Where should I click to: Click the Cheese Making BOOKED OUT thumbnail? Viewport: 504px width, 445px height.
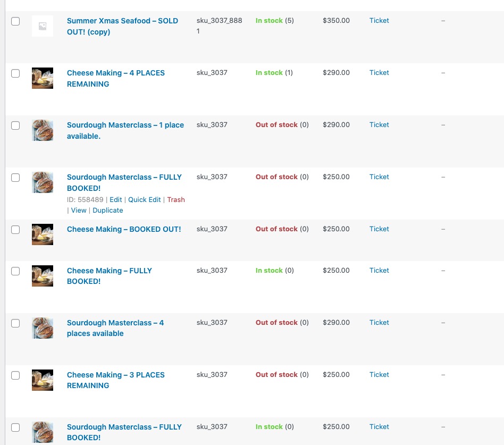coord(43,234)
